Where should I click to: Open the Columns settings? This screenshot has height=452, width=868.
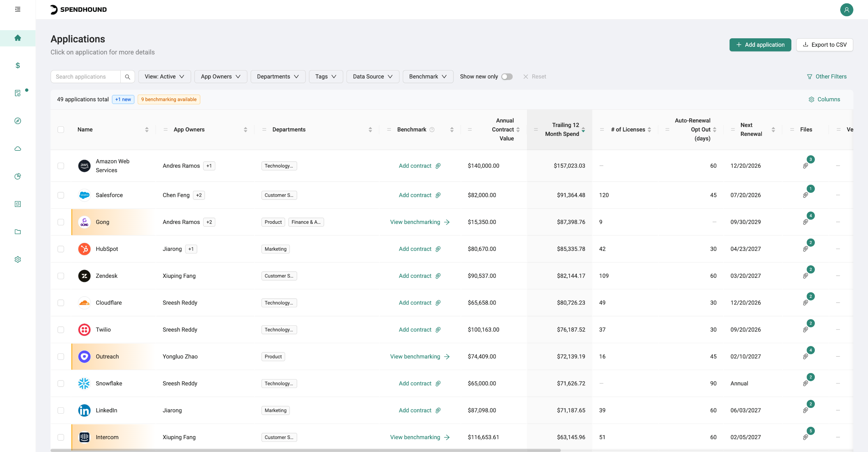pyautogui.click(x=824, y=100)
